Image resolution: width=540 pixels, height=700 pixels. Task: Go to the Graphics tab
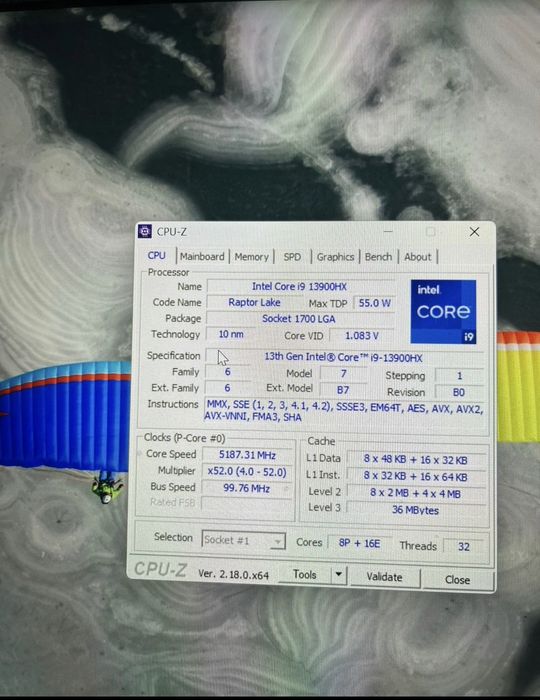click(335, 257)
